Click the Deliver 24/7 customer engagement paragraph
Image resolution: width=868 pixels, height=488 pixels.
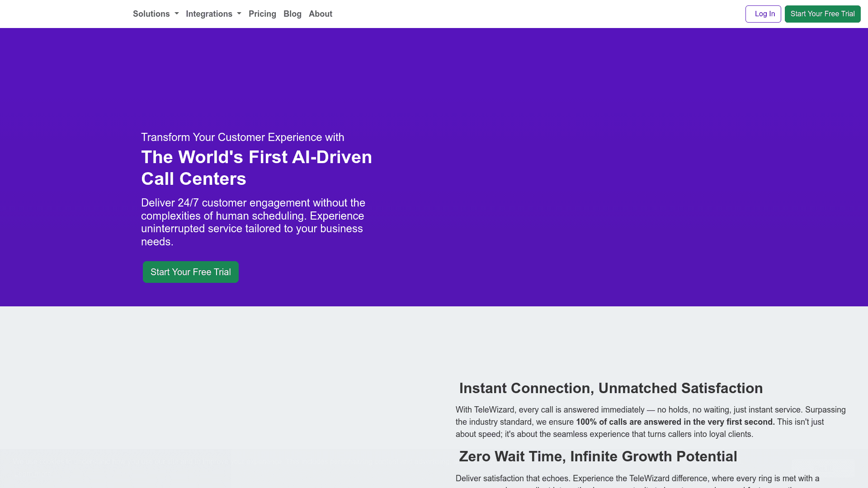pos(253,222)
